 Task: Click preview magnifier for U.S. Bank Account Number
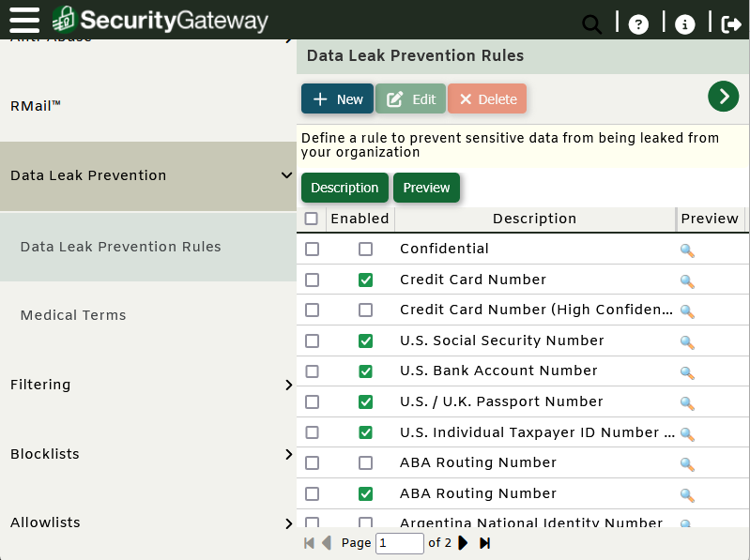coord(687,372)
